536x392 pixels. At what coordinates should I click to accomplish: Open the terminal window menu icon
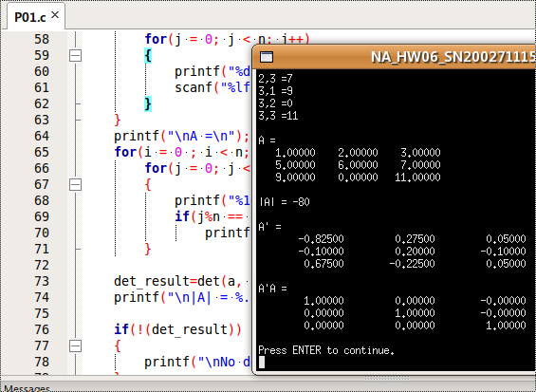pyautogui.click(x=267, y=57)
